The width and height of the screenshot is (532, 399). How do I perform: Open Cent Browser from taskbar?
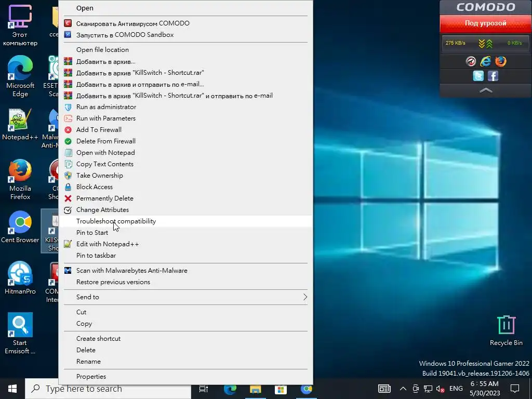click(x=307, y=389)
